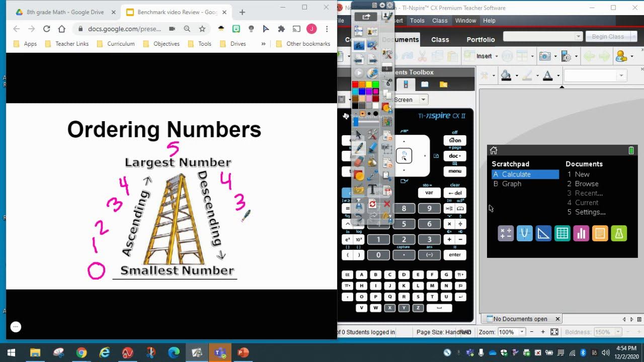Image resolution: width=644 pixels, height=362 pixels.
Task: Open the Zoom percentage dropdown
Action: tap(522, 332)
